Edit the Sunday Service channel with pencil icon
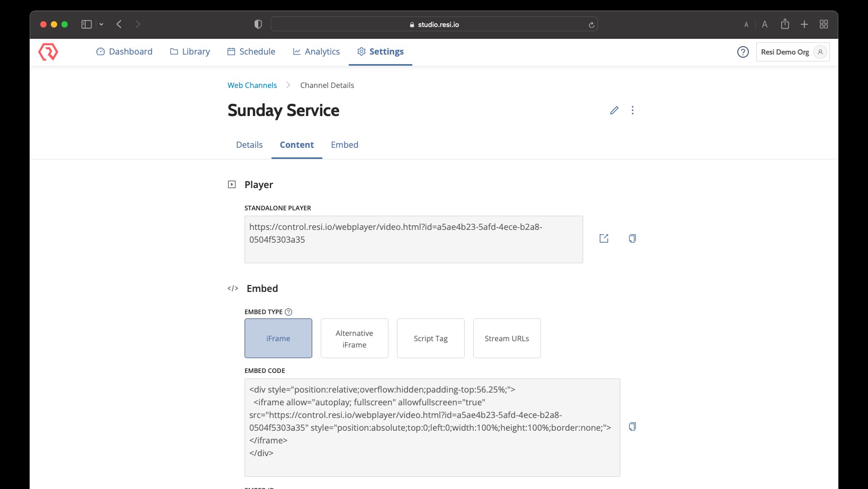The width and height of the screenshot is (868, 489). coord(614,110)
